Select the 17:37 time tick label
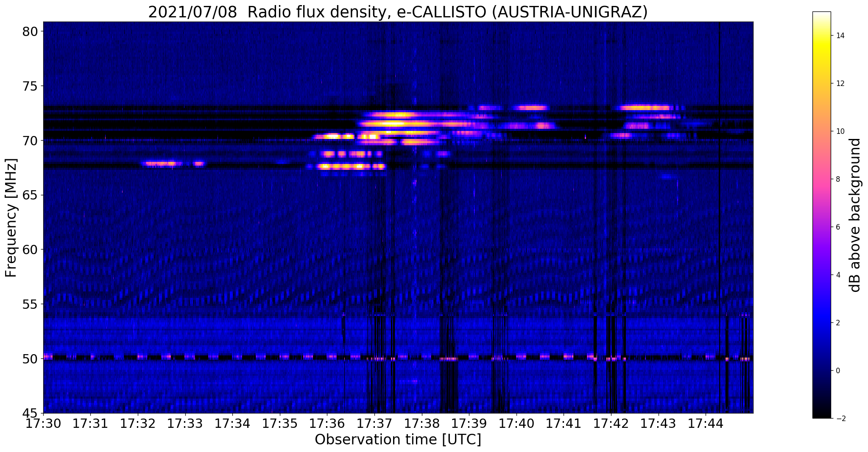868x452 pixels. point(374,423)
